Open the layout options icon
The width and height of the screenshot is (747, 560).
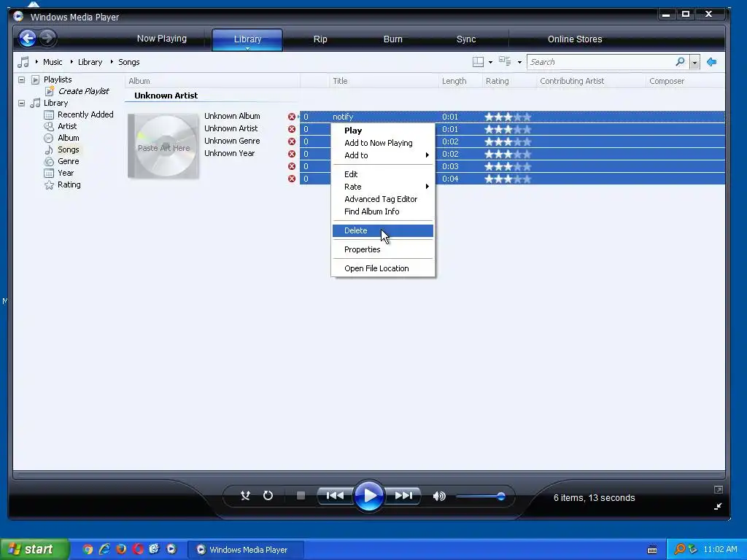click(x=478, y=62)
